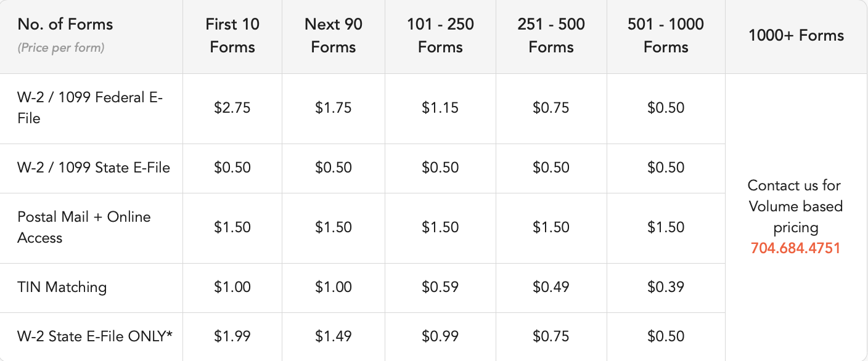
Task: Call the 704.684.4751 phone number link
Action: 795,248
